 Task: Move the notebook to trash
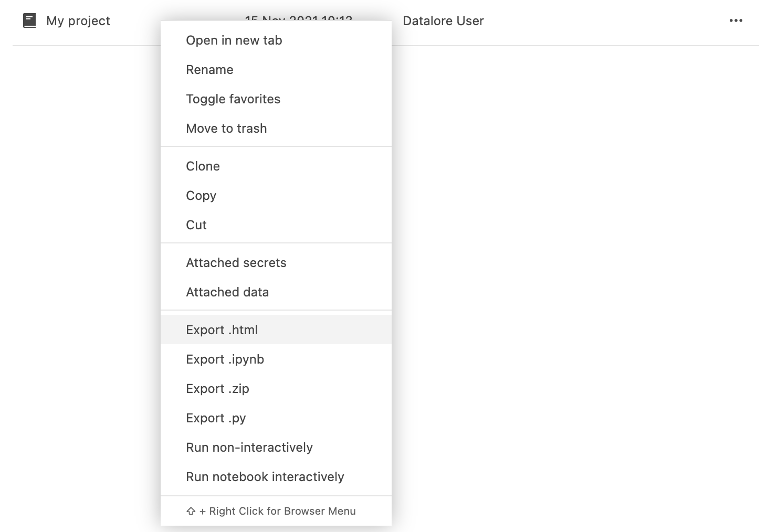[x=226, y=128]
